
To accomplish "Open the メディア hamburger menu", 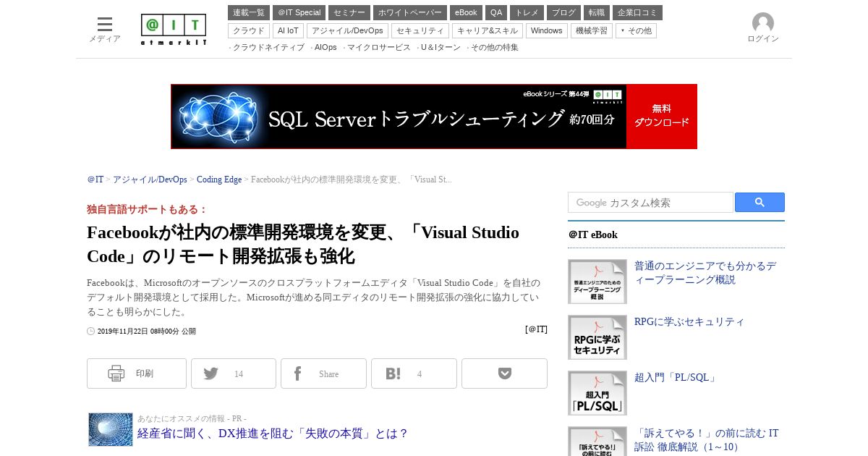I will (105, 29).
